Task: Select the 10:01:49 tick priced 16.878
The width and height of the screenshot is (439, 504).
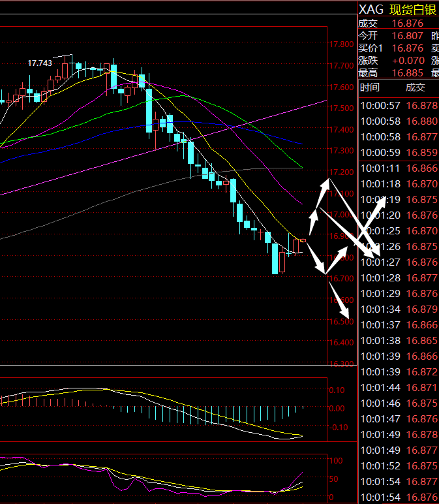Action: (399, 435)
